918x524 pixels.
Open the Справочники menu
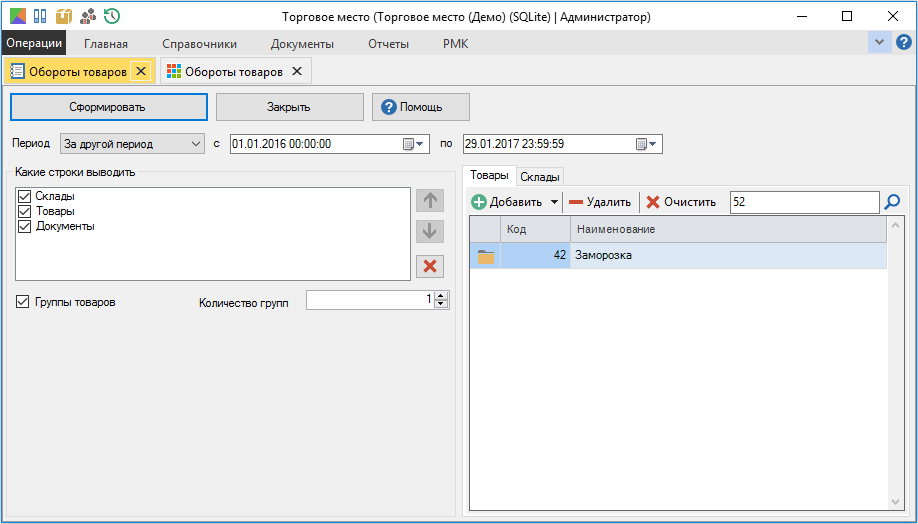tap(200, 44)
